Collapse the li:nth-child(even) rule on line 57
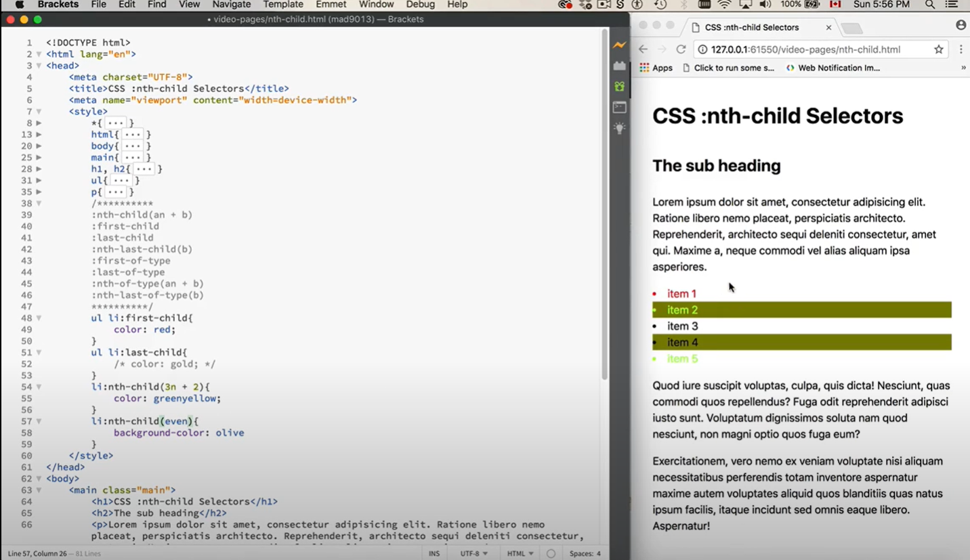The width and height of the screenshot is (970, 560). point(39,421)
